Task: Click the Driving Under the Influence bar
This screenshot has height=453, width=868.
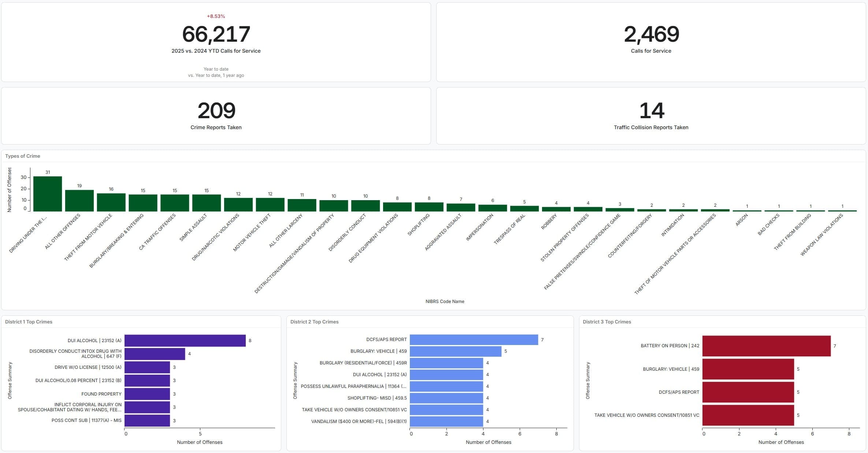Action: coord(48,194)
